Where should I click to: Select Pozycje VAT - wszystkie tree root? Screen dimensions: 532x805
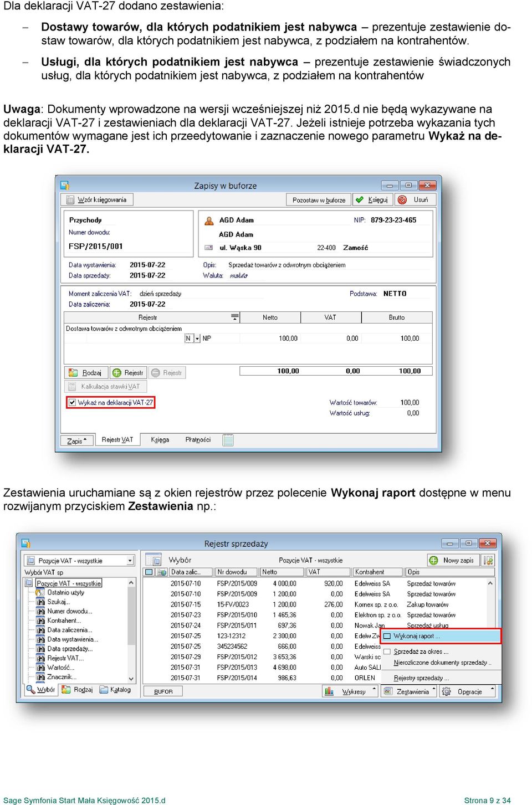[69, 583]
